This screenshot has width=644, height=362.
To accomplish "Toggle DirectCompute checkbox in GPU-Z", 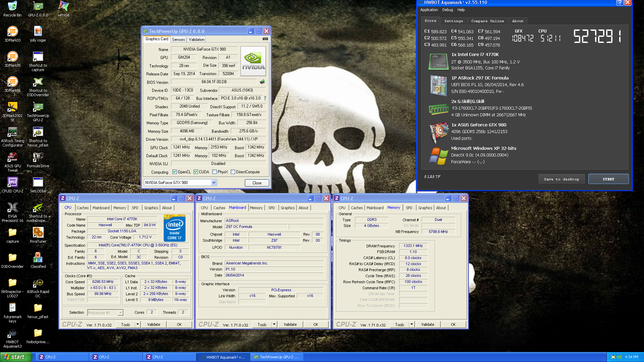I will pos(233,172).
